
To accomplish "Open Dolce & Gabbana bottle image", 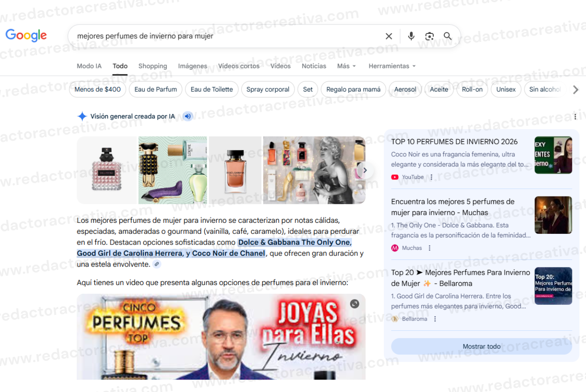I will (235, 170).
